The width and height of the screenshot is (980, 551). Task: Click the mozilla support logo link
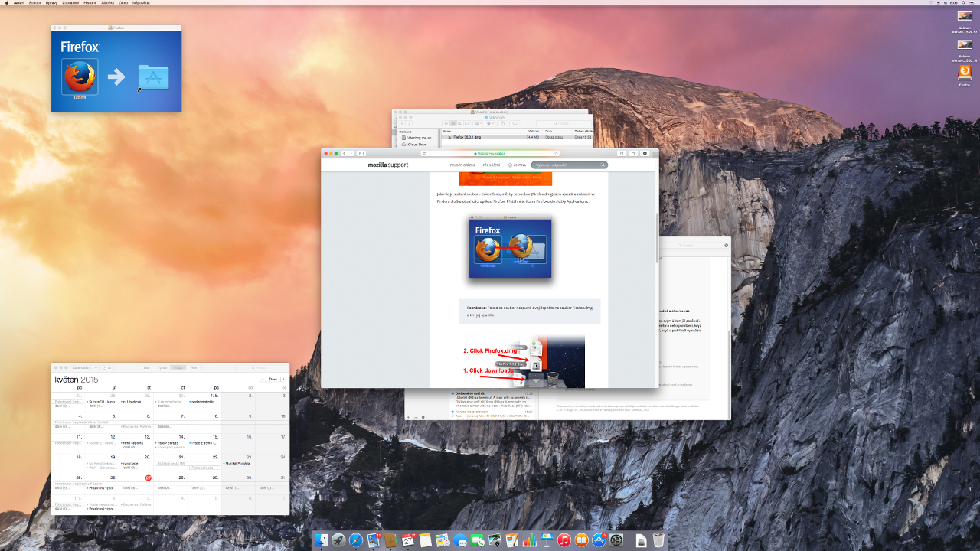point(388,165)
